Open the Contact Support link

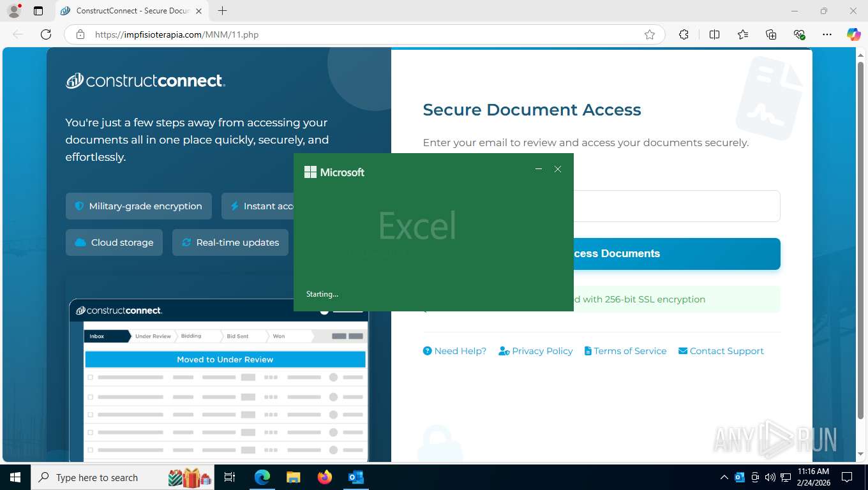721,351
